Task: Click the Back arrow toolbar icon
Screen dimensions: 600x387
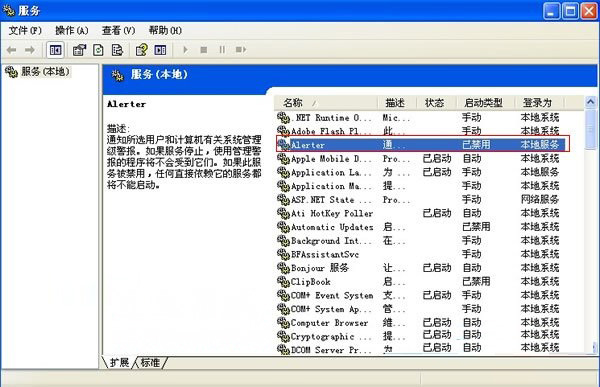Action: click(x=11, y=50)
